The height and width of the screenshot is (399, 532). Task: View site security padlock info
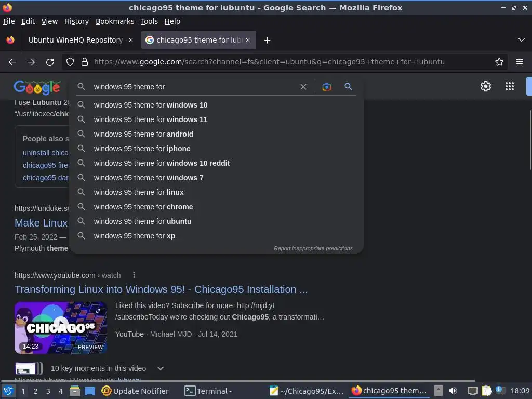[85, 62]
